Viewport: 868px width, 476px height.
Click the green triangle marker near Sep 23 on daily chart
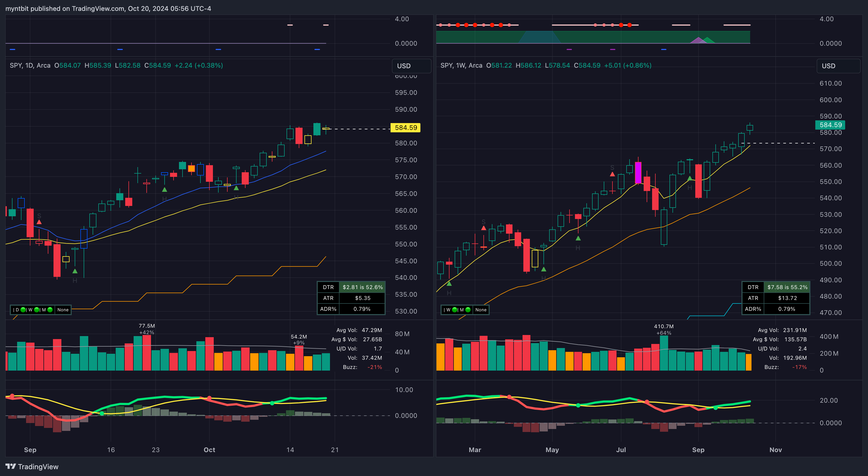pyautogui.click(x=164, y=189)
